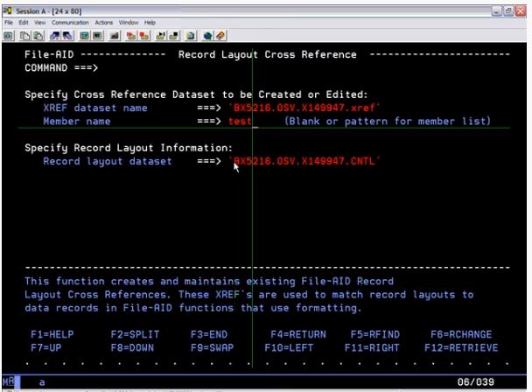The height and width of the screenshot is (392, 532).
Task: Click the XREF dataset name field
Action: [x=304, y=108]
